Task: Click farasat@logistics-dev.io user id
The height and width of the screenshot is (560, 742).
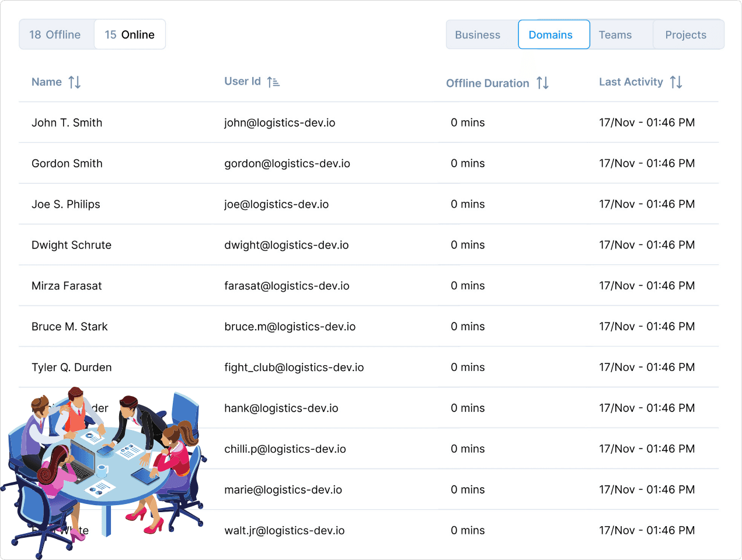Action: tap(287, 286)
